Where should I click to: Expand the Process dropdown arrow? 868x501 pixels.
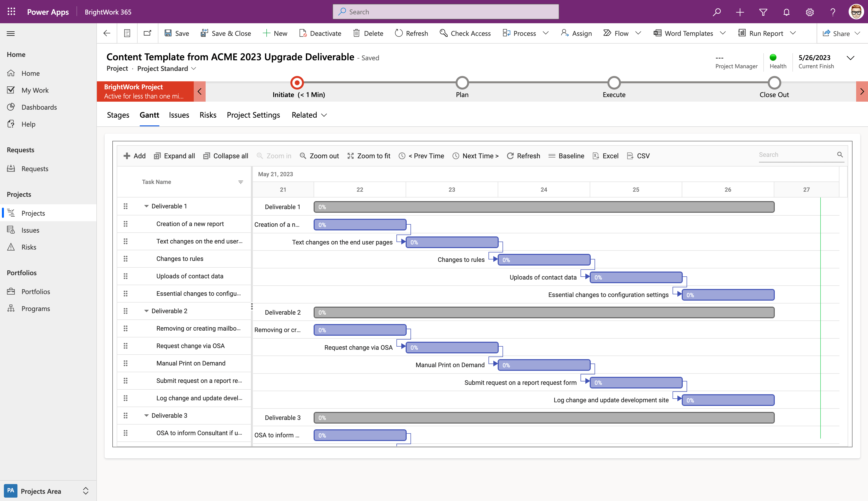coord(546,33)
